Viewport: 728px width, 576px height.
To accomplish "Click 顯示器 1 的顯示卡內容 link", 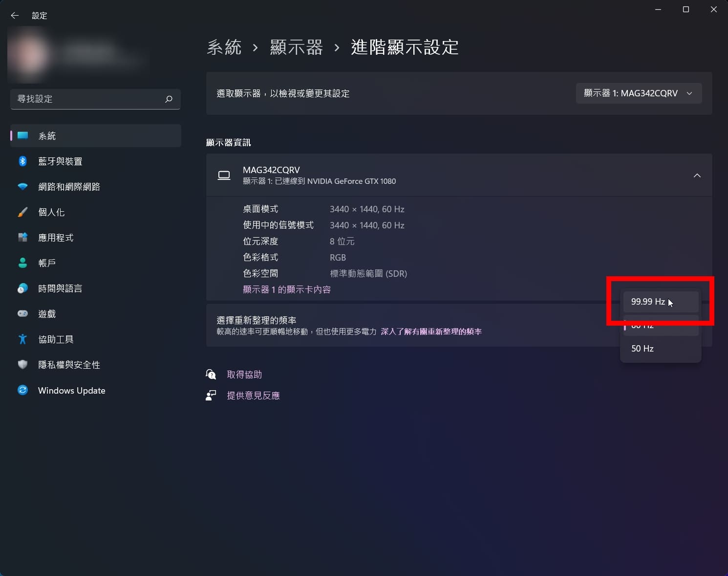I will 286,289.
